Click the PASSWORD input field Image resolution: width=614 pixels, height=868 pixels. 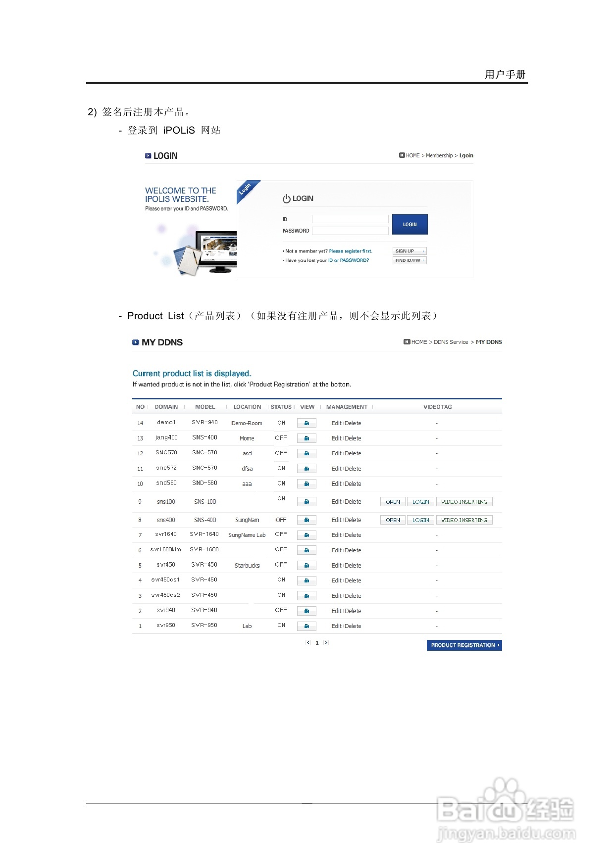click(x=350, y=231)
